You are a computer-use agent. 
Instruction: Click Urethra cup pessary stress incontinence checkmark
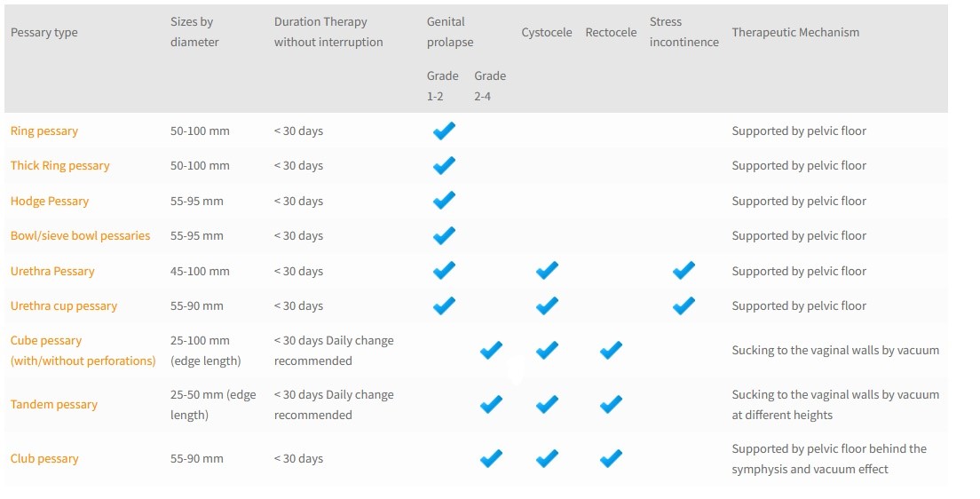(x=684, y=305)
